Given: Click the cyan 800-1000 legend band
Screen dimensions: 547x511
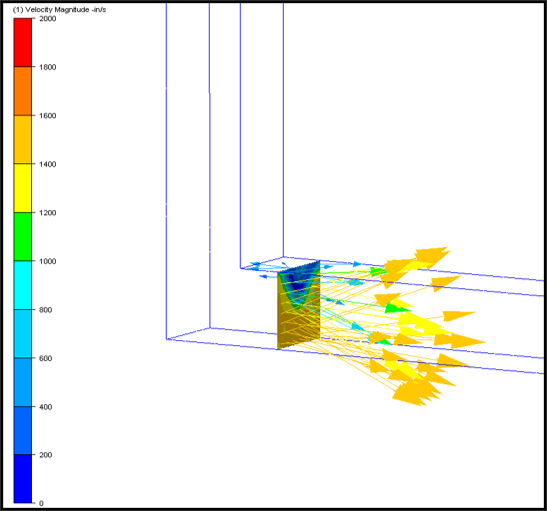Looking at the screenshot, I should (x=23, y=285).
